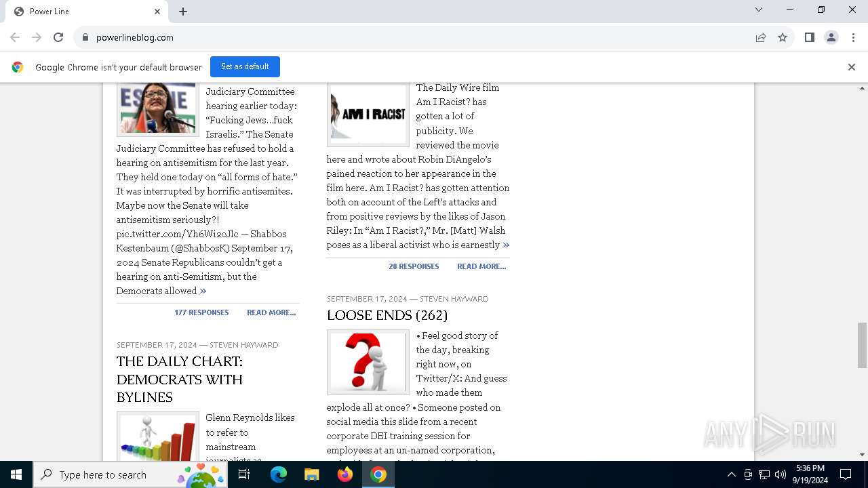Screen dimensions: 868x488
Task: Open Read More under the Judiciary Committee post
Action: (x=271, y=312)
